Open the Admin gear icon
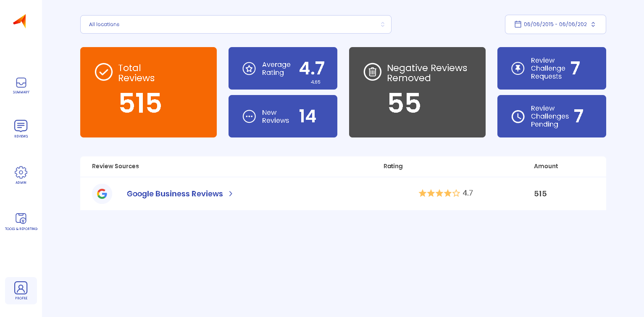Image resolution: width=644 pixels, height=317 pixels. (x=21, y=172)
